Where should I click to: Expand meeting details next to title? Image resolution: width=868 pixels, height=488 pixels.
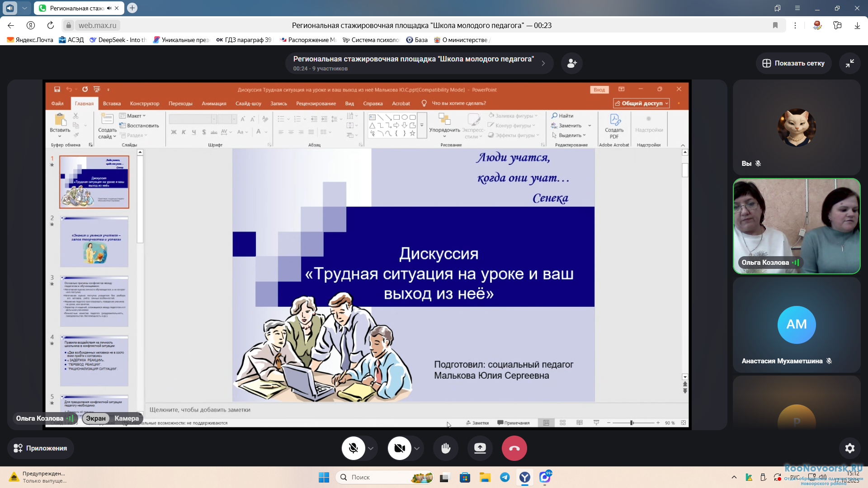coord(543,63)
